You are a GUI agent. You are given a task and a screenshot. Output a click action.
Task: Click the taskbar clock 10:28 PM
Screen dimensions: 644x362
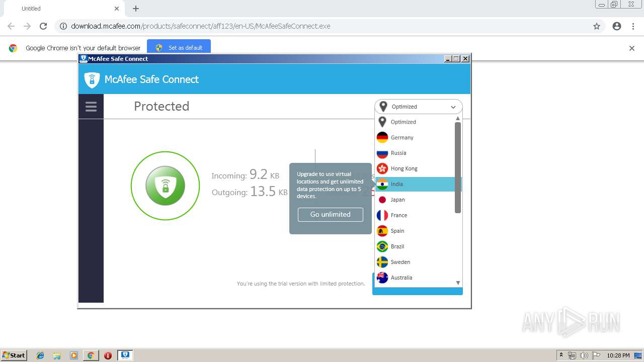(618, 355)
